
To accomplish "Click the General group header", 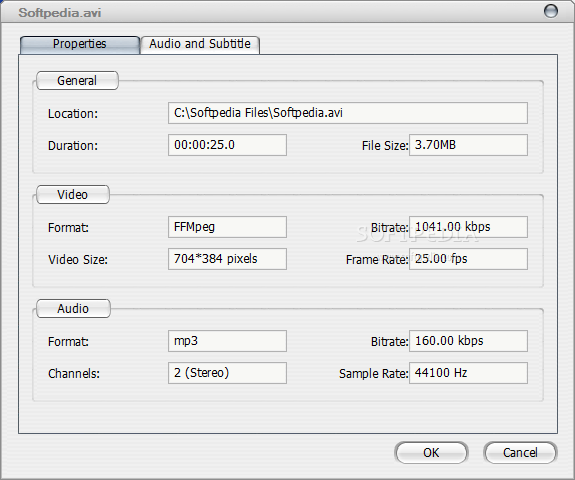I will 77,81.
